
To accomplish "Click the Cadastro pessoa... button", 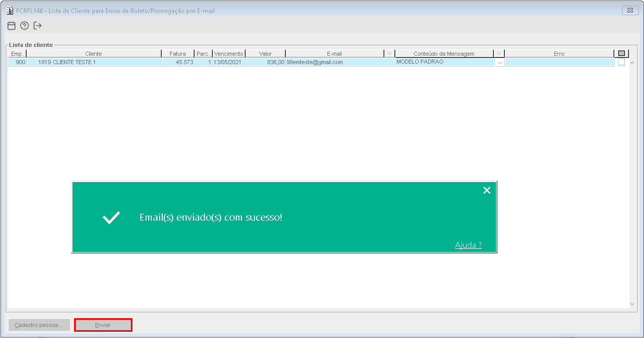I will [39, 325].
